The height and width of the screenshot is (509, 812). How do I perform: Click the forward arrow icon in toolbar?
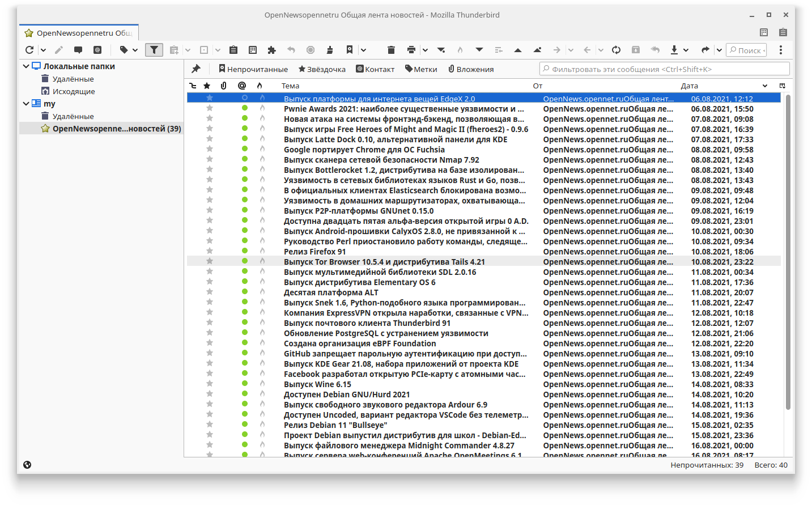705,50
